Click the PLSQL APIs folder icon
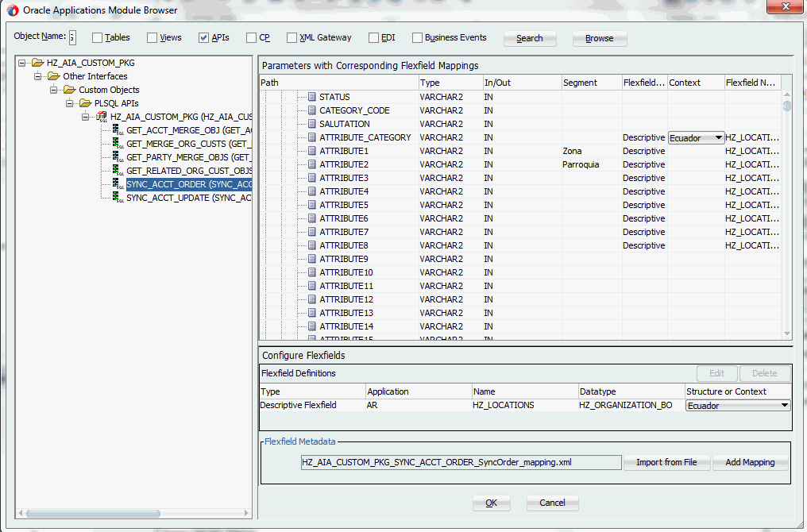 [86, 103]
